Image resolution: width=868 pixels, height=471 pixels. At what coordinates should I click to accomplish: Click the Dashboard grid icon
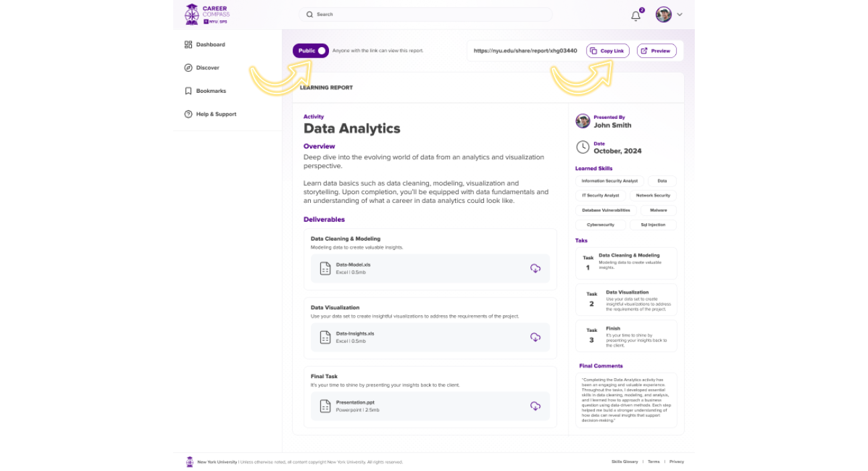(x=188, y=44)
